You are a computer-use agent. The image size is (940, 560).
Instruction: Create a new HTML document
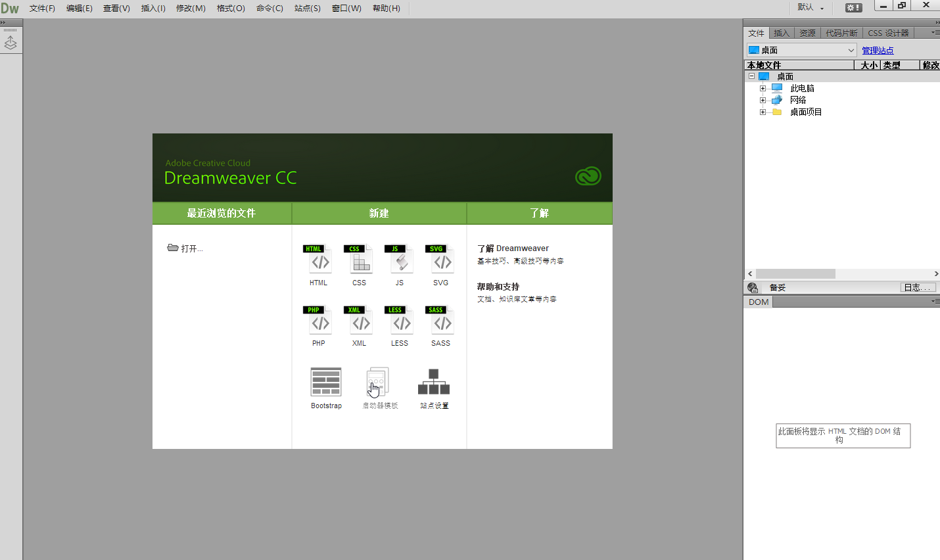point(318,261)
